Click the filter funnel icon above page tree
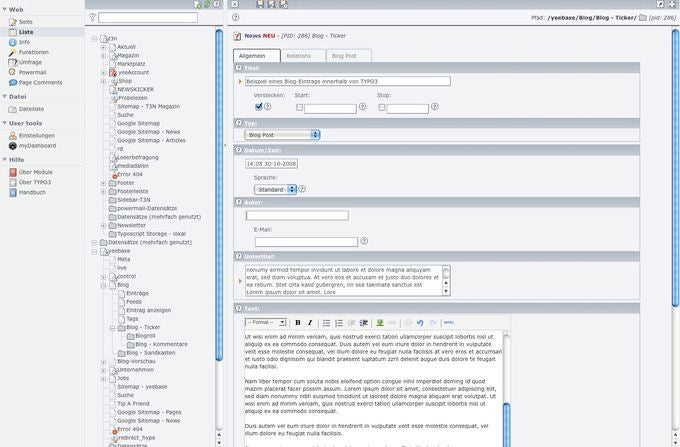This screenshot has height=447, width=680. [92, 18]
